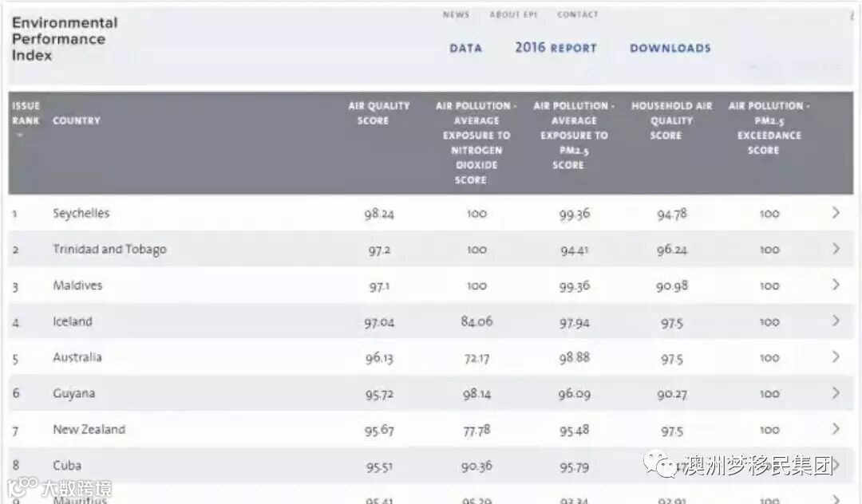This screenshot has width=862, height=504.
Task: Click the 77.78 nitrogen dioxide score for New Zealand
Action: [476, 430]
